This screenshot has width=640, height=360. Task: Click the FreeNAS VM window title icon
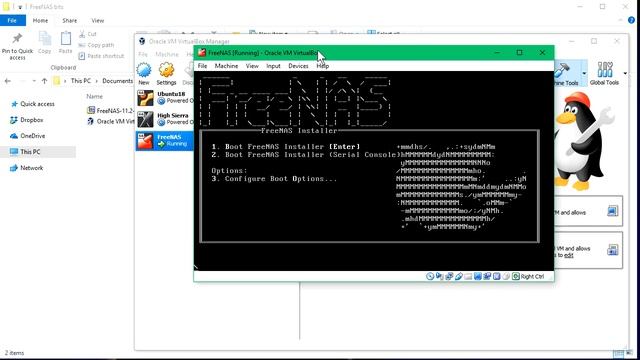coord(202,53)
